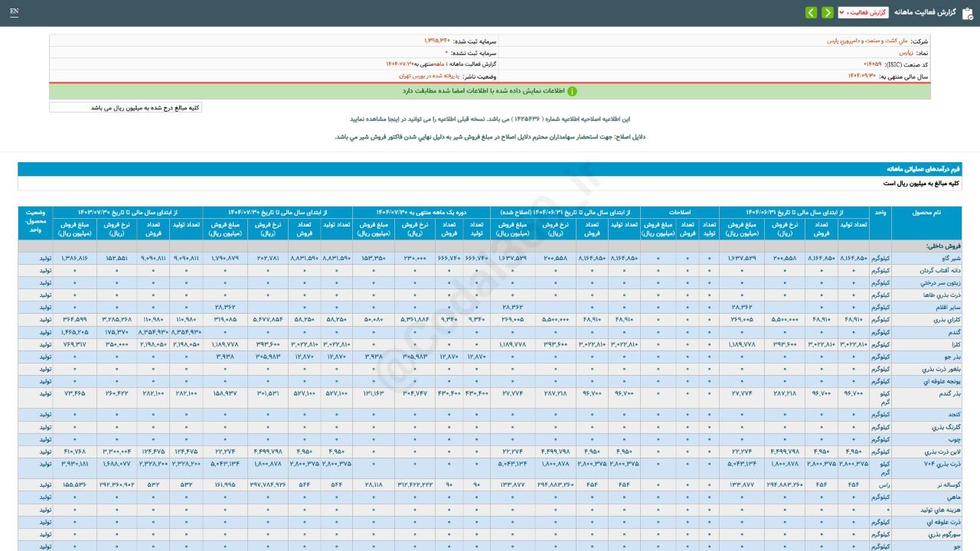Click the million-rial amounts note field
This screenshot has width=980, height=551.
pyautogui.click(x=126, y=108)
